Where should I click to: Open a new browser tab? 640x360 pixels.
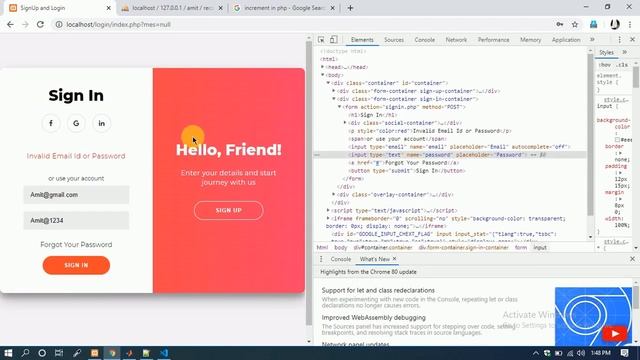350,8
